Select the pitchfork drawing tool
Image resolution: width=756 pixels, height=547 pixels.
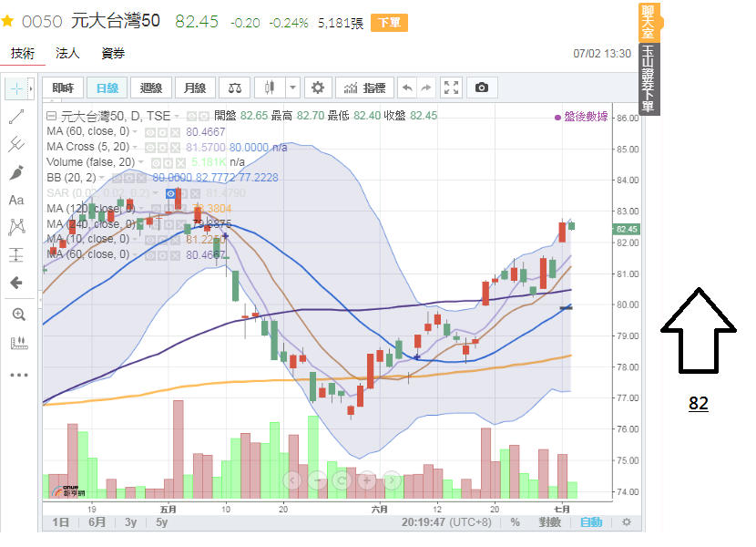[16, 144]
